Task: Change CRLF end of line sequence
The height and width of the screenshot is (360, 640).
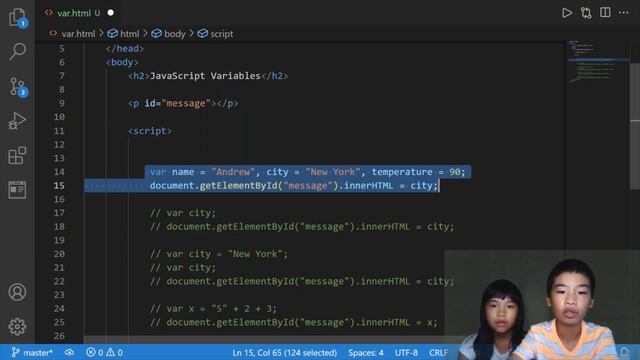Action: tap(438, 352)
